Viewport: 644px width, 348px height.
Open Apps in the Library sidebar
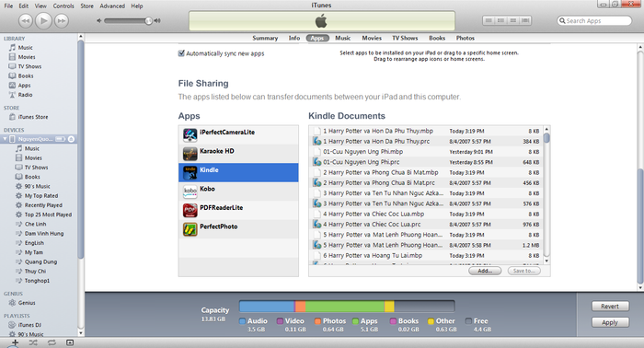tap(19, 86)
